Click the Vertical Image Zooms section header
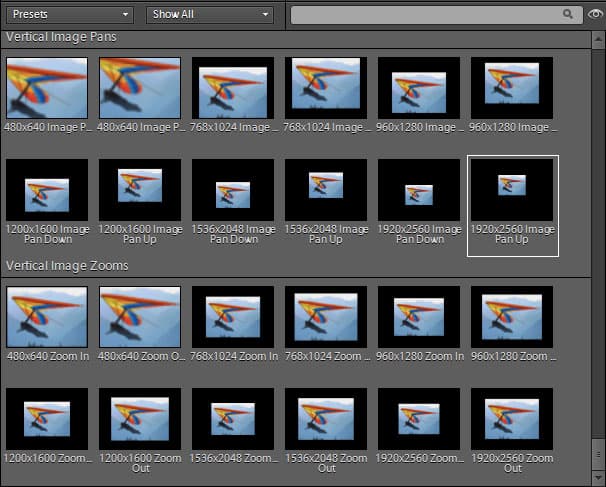 (67, 266)
